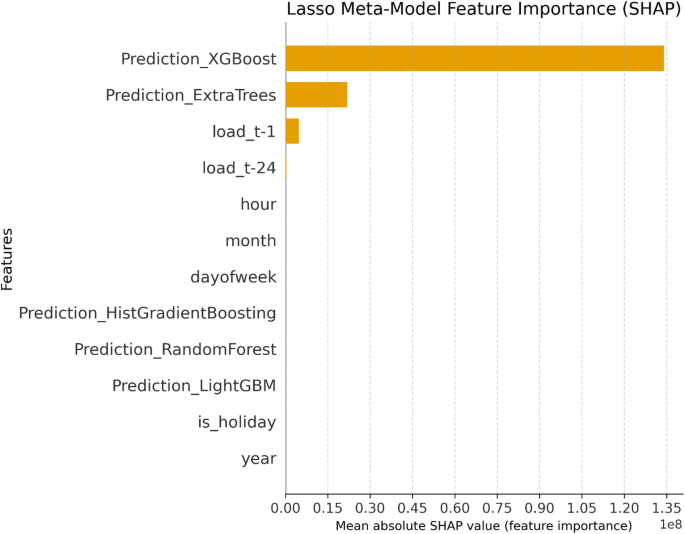This screenshot has width=685, height=534.
Task: Click the year feature label
Action: tap(259, 459)
